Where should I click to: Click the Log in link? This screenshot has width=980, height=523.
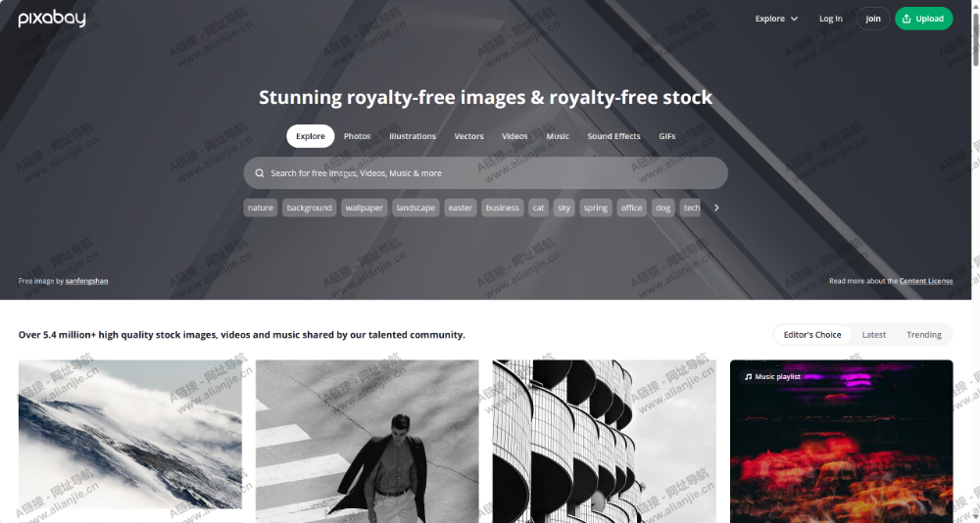point(831,19)
